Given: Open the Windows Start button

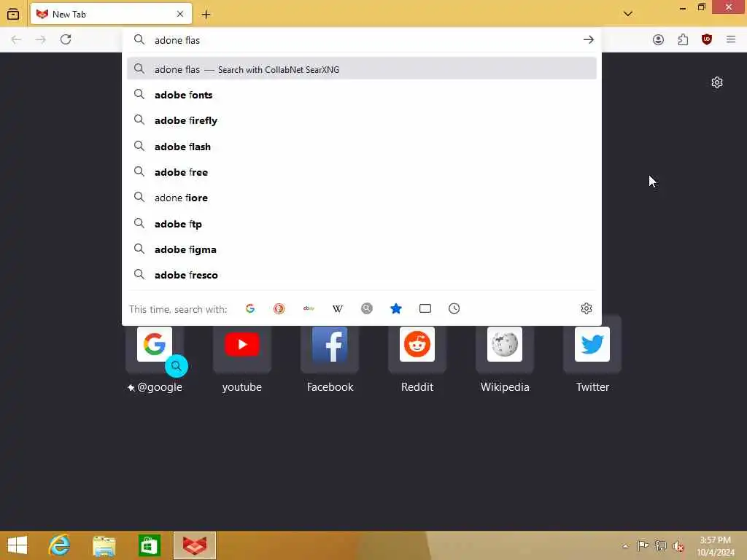Looking at the screenshot, I should click(18, 545).
